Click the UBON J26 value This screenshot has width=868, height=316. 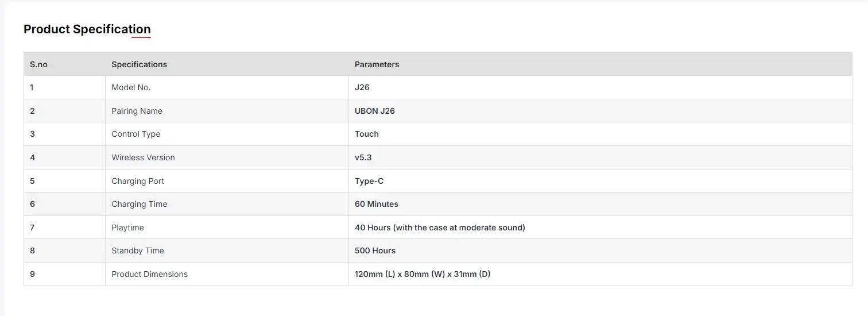(375, 111)
